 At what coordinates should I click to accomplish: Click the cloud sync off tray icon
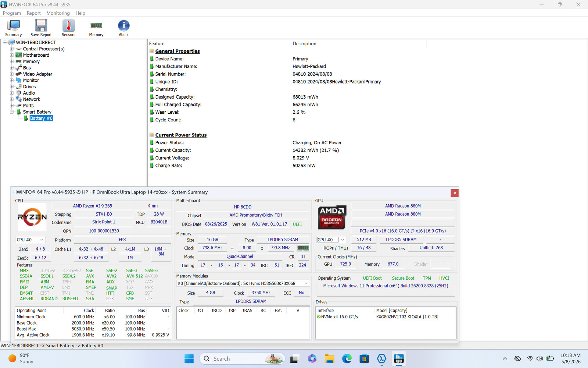(517, 358)
